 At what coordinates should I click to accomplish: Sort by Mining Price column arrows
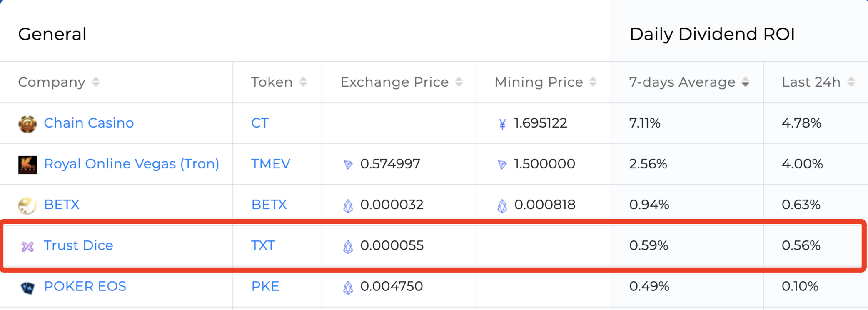pos(593,82)
